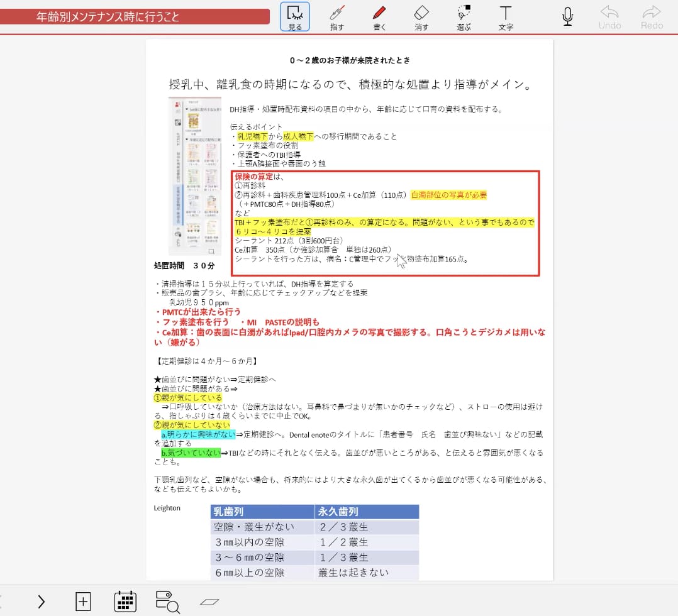This screenshot has width=678, height=616.
Task: Click the text 伝えるポイント
Action: (x=256, y=127)
